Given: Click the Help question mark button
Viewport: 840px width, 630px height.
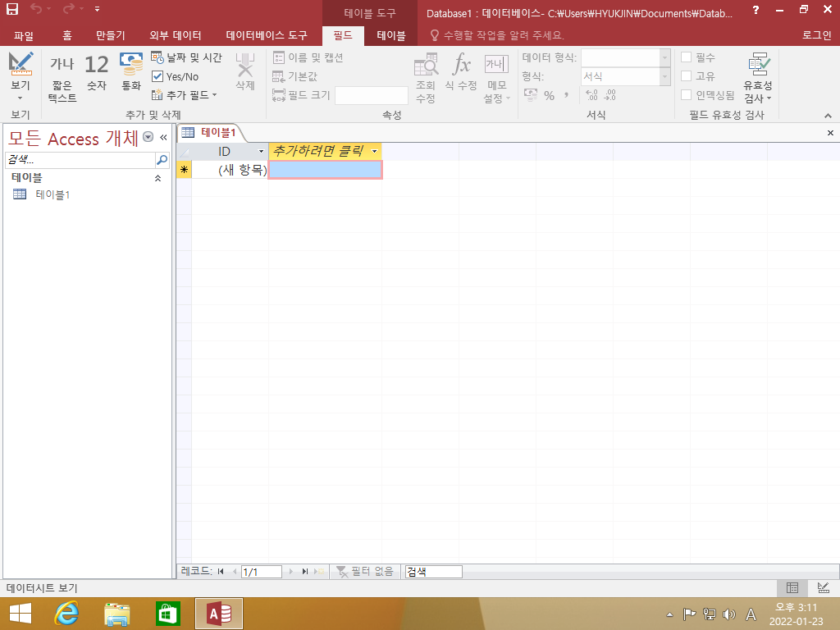Looking at the screenshot, I should [x=756, y=10].
